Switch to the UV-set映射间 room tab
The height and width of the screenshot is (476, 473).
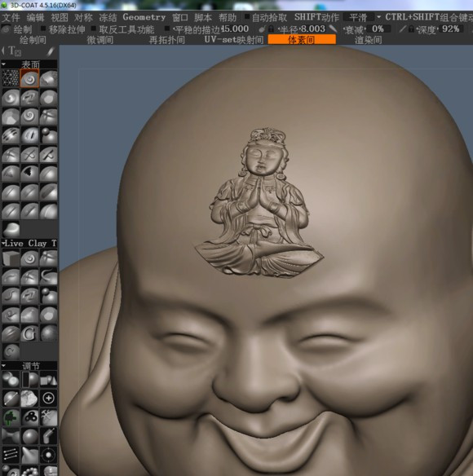tap(233, 39)
